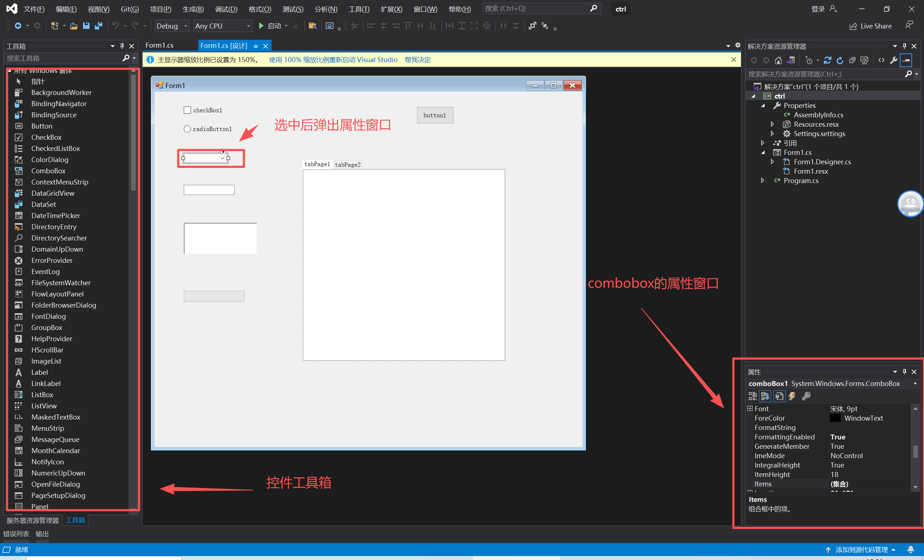Viewport: 924px width, 560px height.
Task: Save the current file using the save icon
Action: tap(86, 26)
